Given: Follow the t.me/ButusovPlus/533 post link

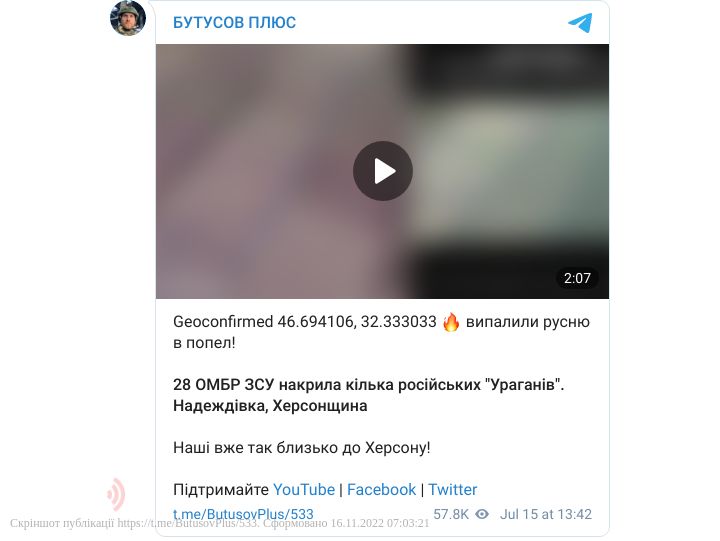Looking at the screenshot, I should [243, 514].
